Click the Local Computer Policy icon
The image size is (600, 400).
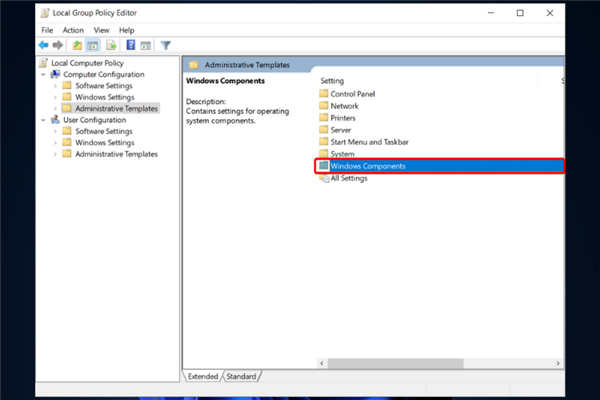(x=44, y=63)
